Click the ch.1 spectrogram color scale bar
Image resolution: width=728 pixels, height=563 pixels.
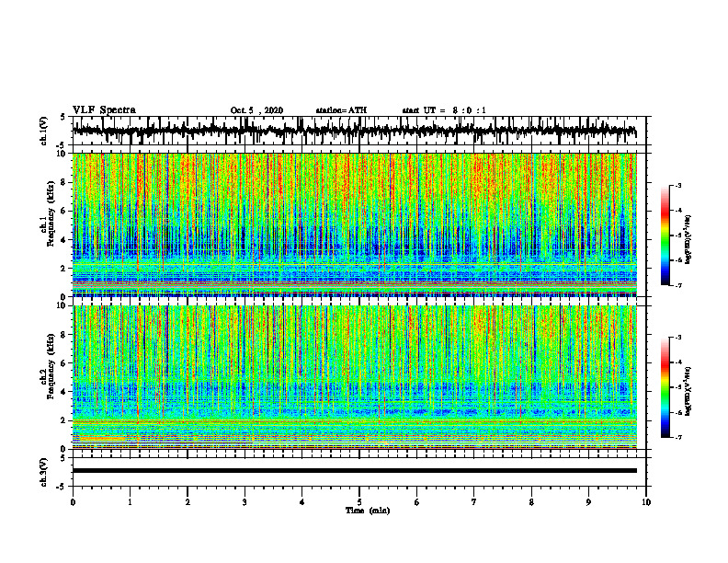click(x=665, y=236)
